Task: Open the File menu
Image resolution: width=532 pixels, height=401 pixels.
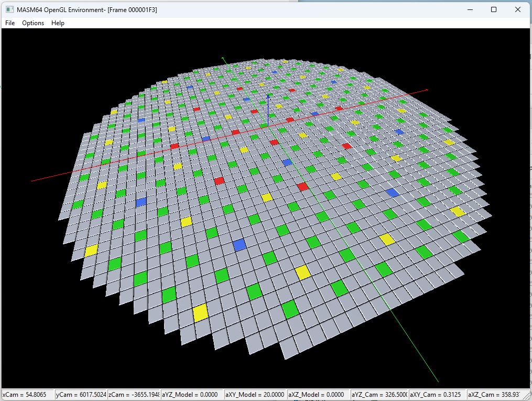Action: (10, 23)
